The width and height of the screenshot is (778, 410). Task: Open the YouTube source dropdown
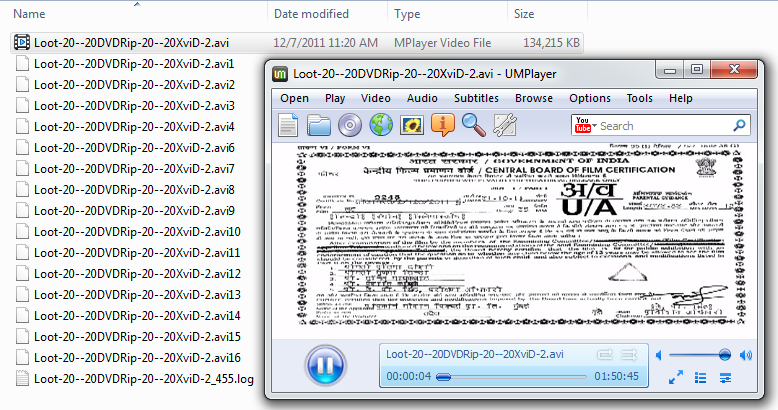[x=585, y=125]
